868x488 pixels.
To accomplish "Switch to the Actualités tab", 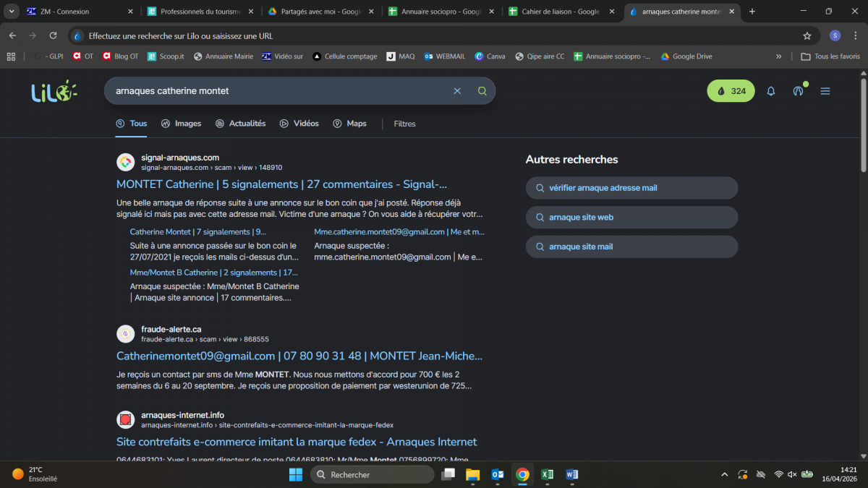I will coord(240,124).
